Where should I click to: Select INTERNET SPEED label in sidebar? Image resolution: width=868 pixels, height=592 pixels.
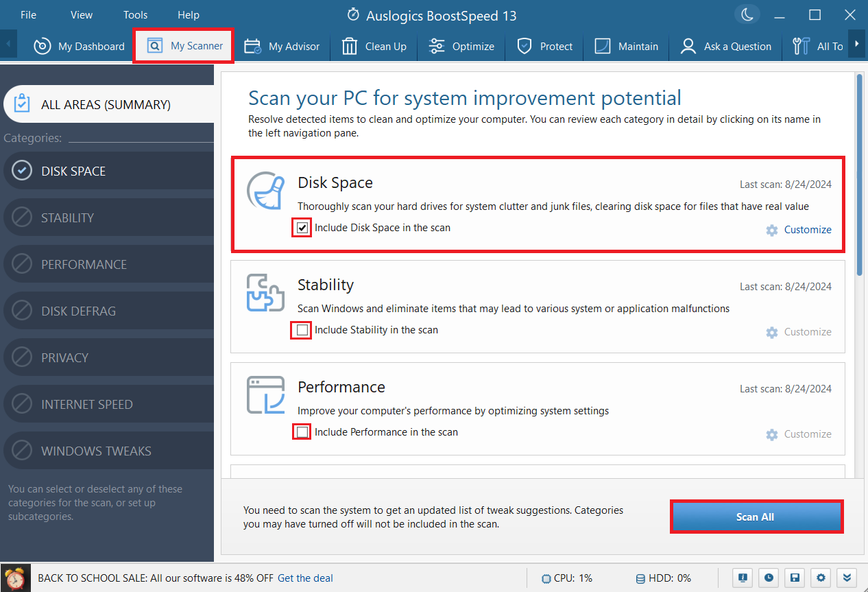[x=87, y=404]
